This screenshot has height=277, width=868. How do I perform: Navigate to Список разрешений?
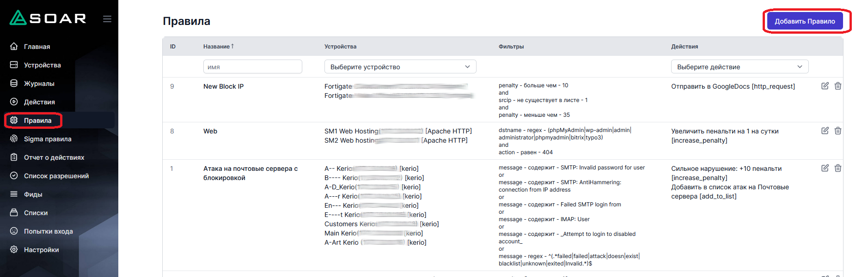point(56,176)
